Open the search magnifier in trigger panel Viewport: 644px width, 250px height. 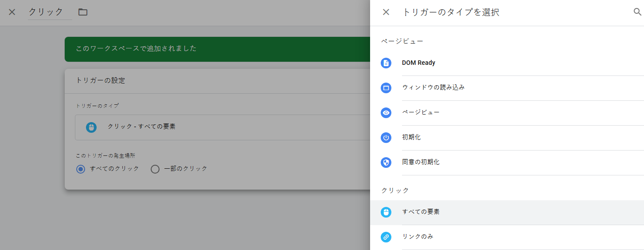(x=637, y=12)
